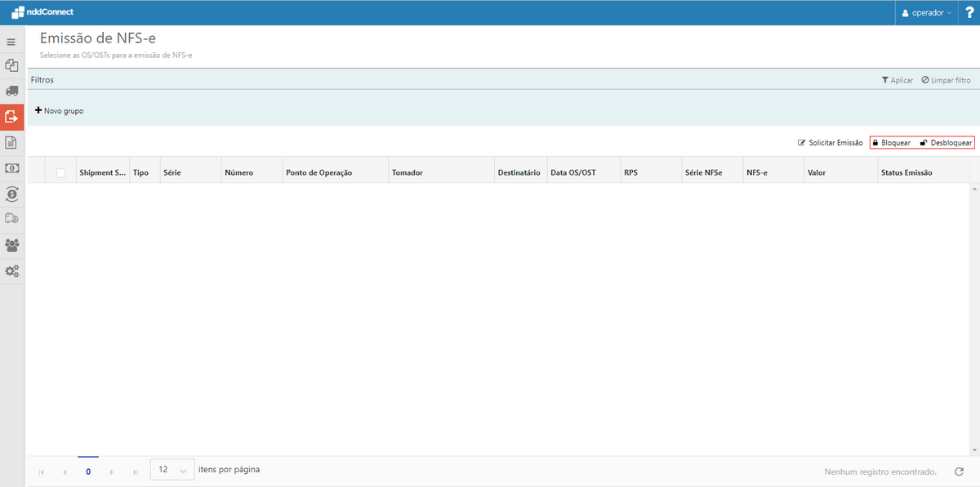Sort by the Tomador column header

tap(407, 172)
